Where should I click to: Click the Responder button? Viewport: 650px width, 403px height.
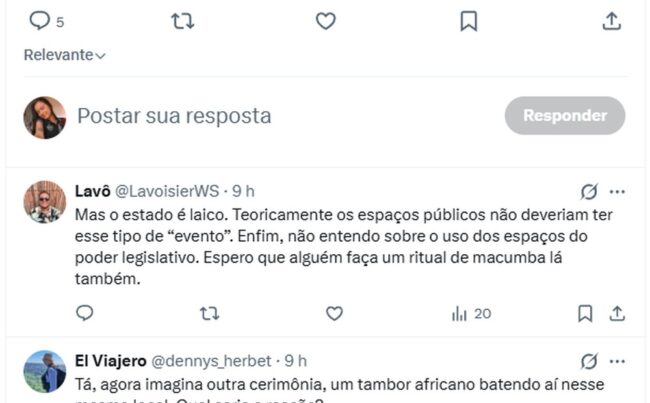tap(565, 116)
